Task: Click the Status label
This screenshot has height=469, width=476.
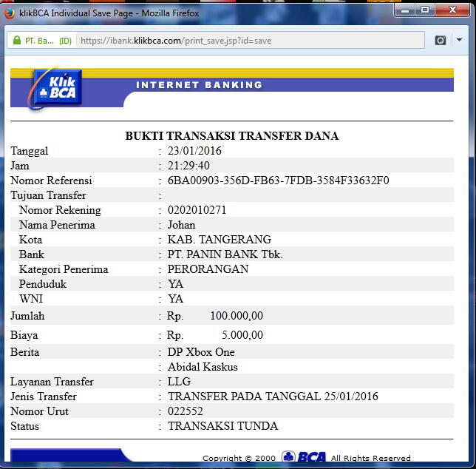Action: 24,426
